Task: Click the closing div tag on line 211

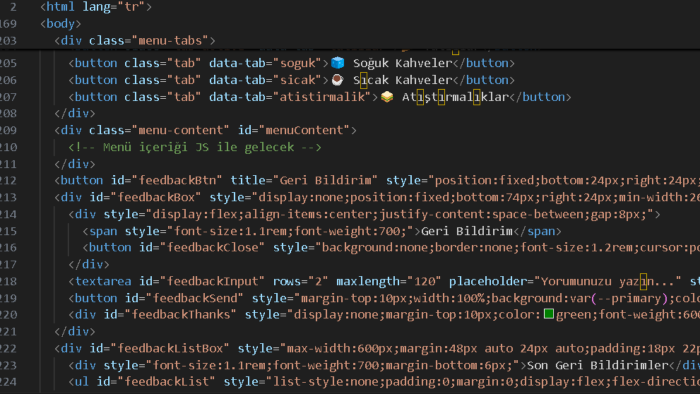Action: (75, 164)
